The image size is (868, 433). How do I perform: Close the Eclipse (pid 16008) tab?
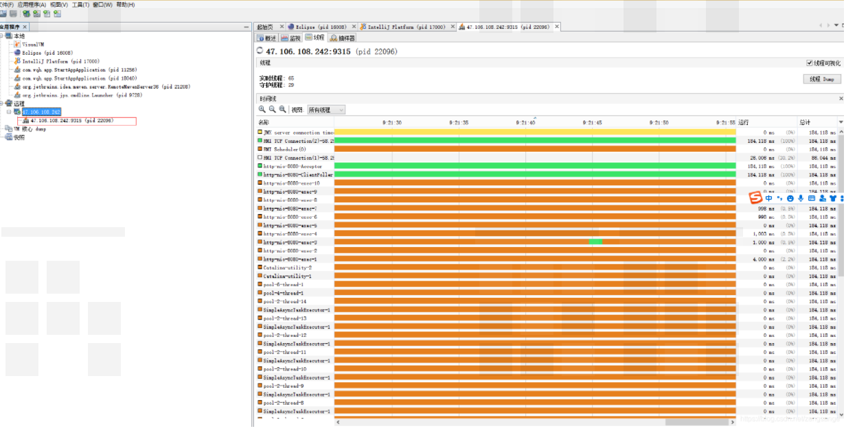click(354, 27)
